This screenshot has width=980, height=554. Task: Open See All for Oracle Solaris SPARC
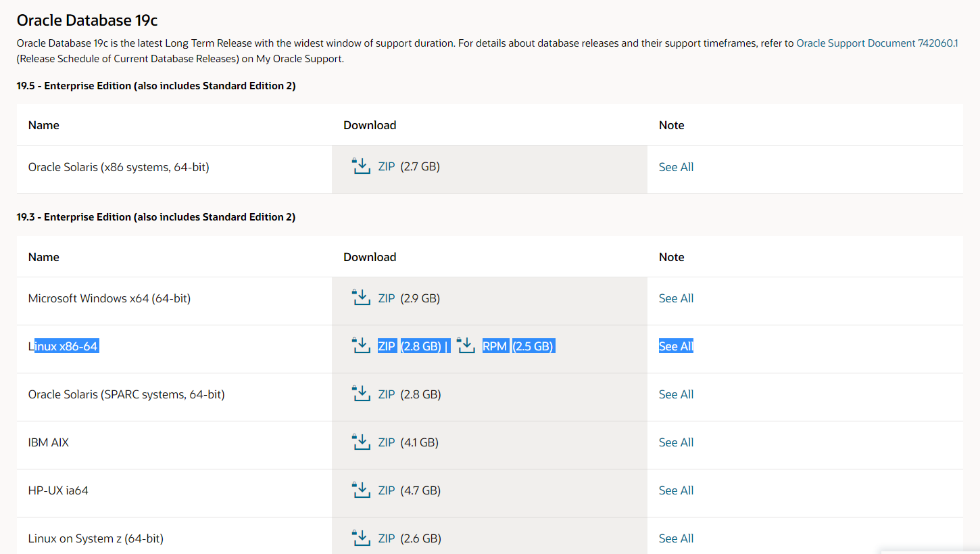[676, 394]
